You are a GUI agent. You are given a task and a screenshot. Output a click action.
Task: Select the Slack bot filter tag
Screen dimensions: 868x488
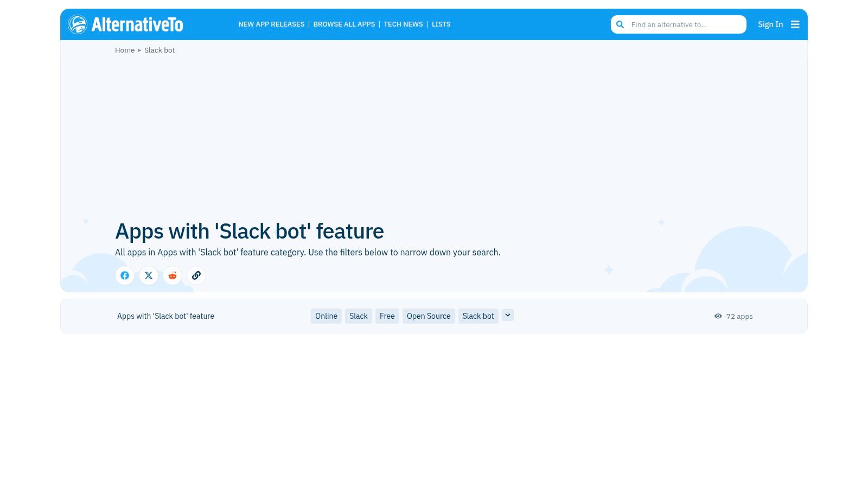point(478,316)
